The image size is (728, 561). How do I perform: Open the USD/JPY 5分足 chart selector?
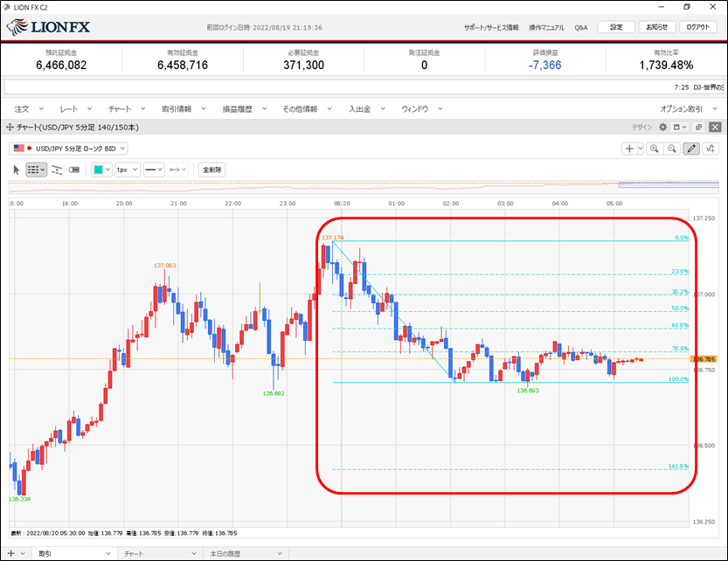pos(69,149)
